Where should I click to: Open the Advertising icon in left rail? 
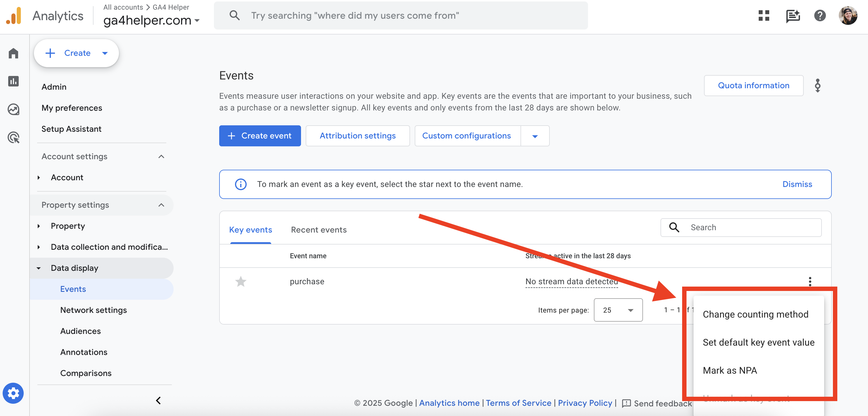pyautogui.click(x=13, y=137)
